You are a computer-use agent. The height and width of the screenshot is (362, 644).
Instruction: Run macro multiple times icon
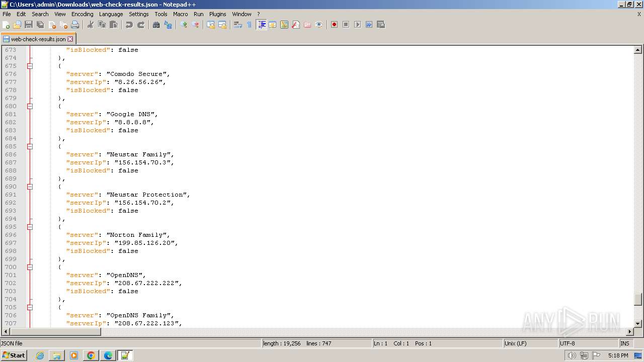tap(369, 25)
